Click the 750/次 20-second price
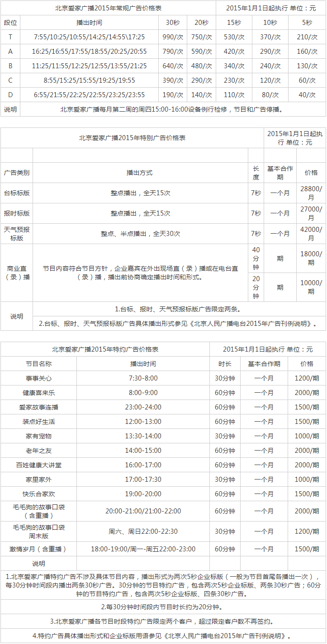327x644 pixels. [202, 37]
